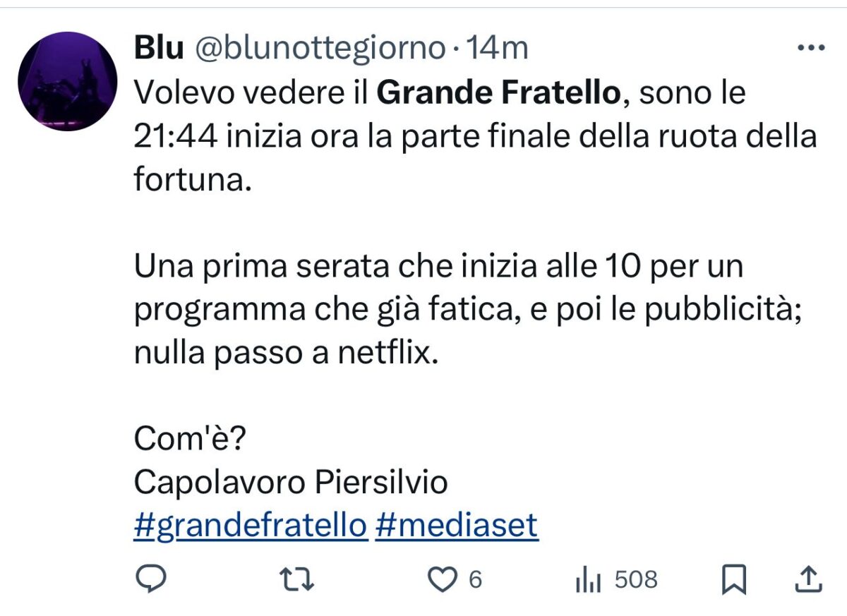Click the 'Capolavoro Piersilvio' line
This screenshot has width=847, height=616.
[x=290, y=483]
